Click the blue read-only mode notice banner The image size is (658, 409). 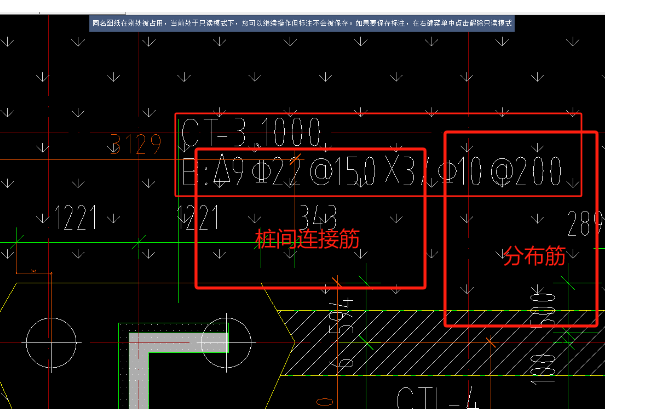pos(302,23)
